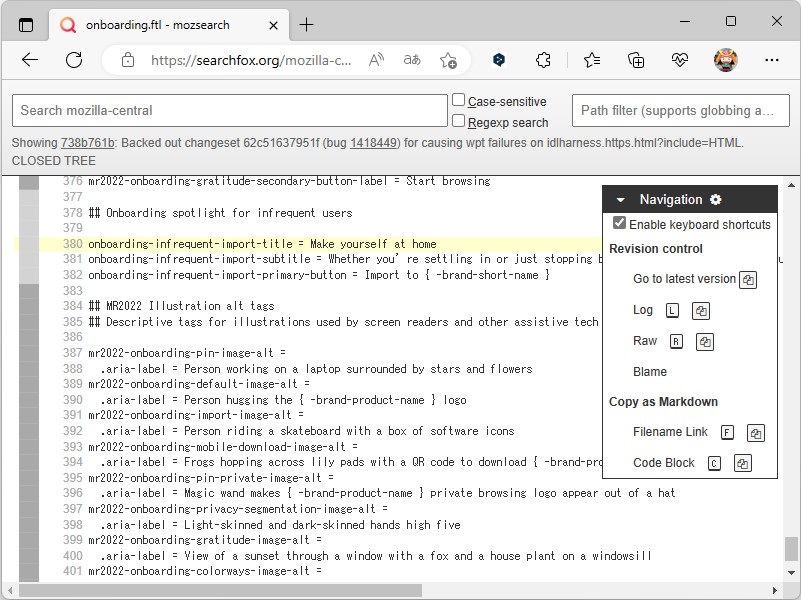The height and width of the screenshot is (600, 801).
Task: Click the vertical scrollbar down arrow
Action: (791, 573)
